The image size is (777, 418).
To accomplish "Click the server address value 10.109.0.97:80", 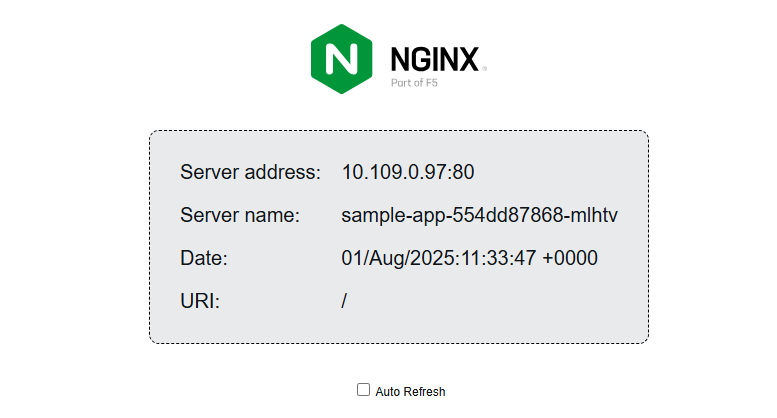I will [408, 172].
